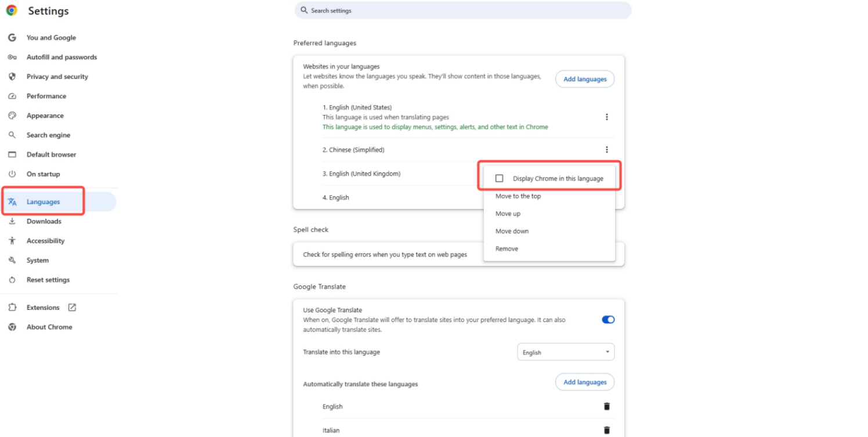
Task: Click the Search engine magnifier icon
Action: (12, 135)
